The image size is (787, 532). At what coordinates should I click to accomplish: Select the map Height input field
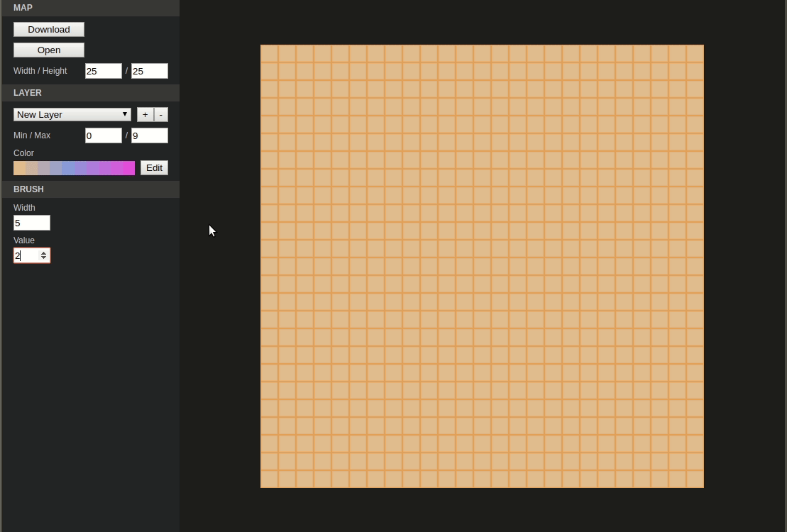click(150, 71)
